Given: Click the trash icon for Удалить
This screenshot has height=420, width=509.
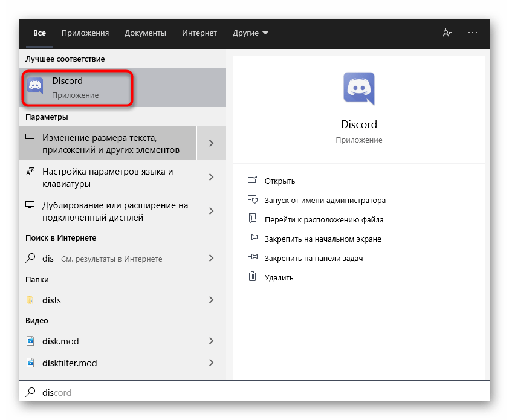Looking at the screenshot, I should (x=252, y=277).
